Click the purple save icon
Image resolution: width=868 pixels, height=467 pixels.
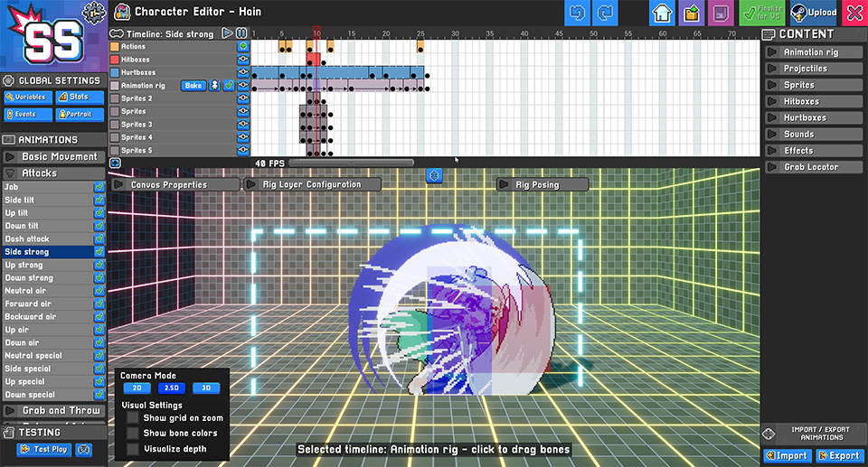[721, 13]
